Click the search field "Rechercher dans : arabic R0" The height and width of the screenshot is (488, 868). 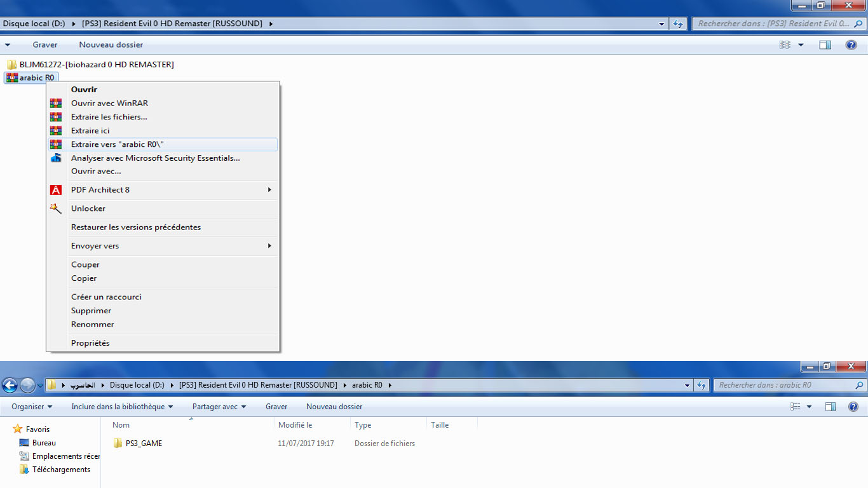[784, 385]
